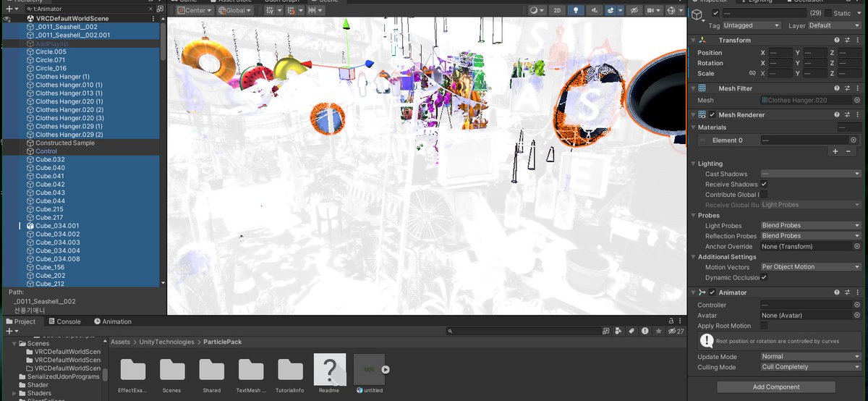Toggle scene effects (skybox) icon
Image resolution: width=868 pixels, height=401 pixels.
tap(611, 10)
